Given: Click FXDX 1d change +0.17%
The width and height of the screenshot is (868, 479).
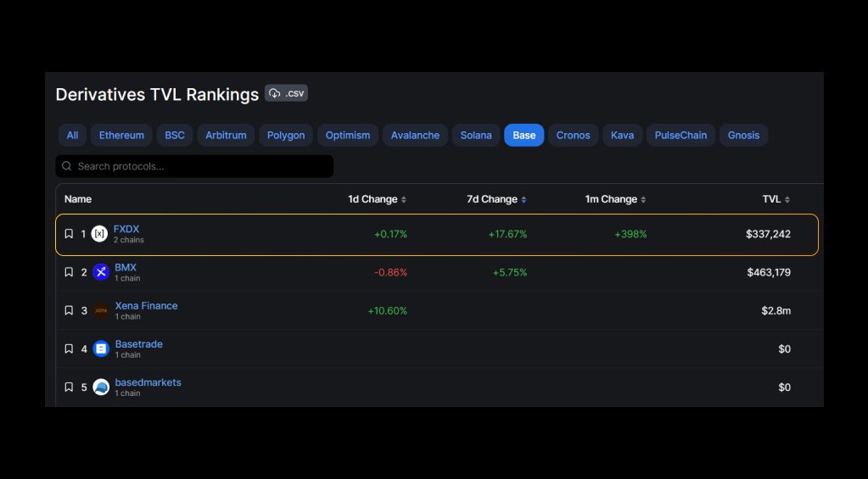Looking at the screenshot, I should 391,234.
